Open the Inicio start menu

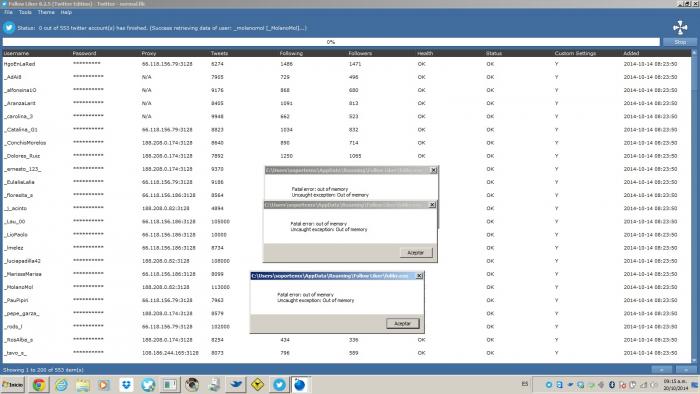13,384
